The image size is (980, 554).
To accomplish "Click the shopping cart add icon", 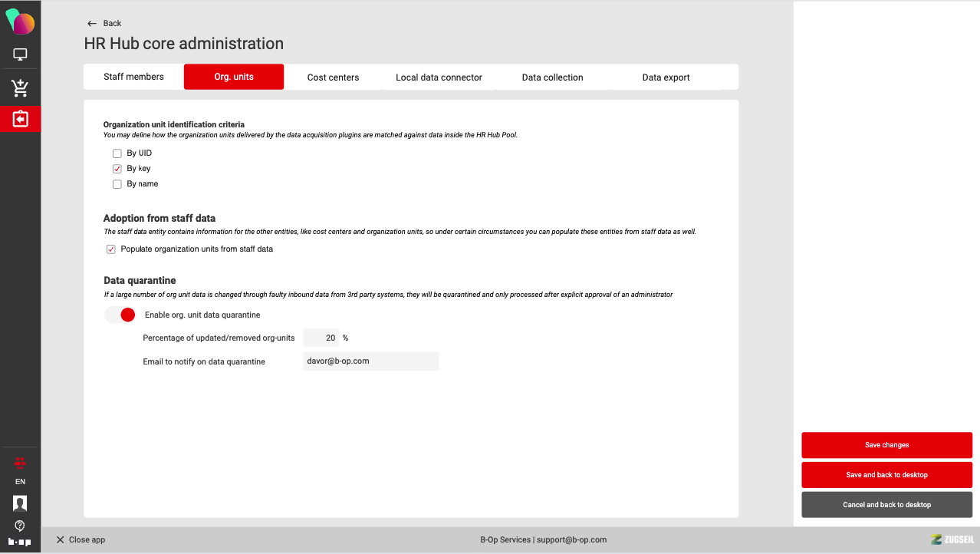I will tap(20, 88).
